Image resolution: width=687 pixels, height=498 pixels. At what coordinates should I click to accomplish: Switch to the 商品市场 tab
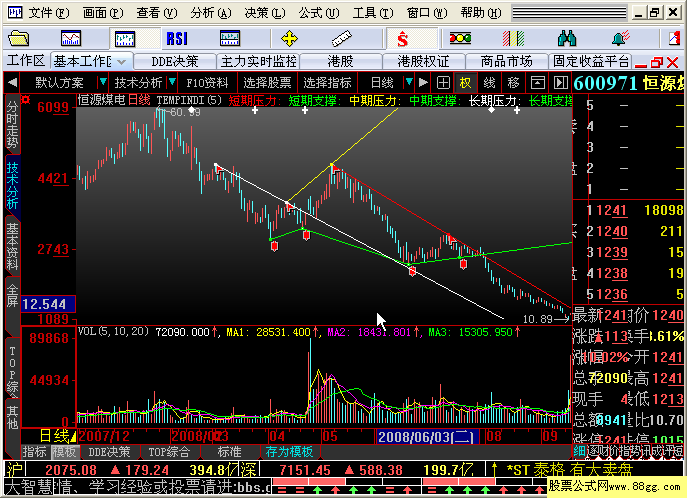pyautogui.click(x=506, y=62)
